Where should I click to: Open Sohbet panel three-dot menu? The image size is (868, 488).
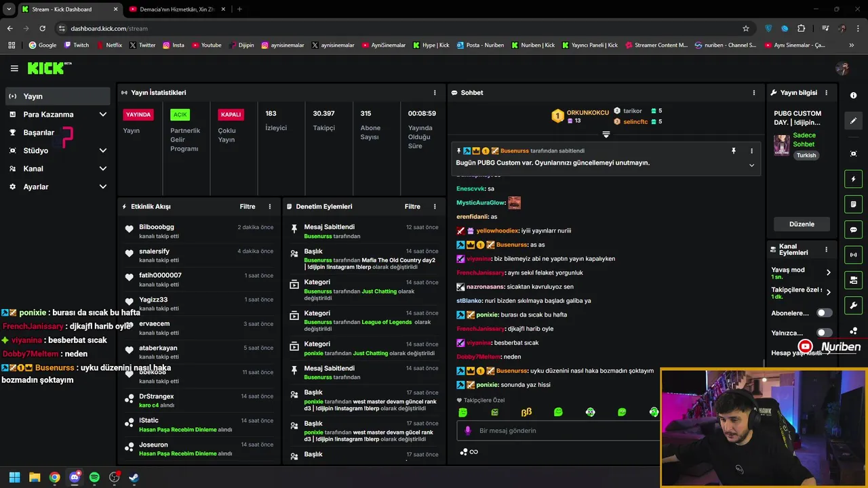pos(753,93)
